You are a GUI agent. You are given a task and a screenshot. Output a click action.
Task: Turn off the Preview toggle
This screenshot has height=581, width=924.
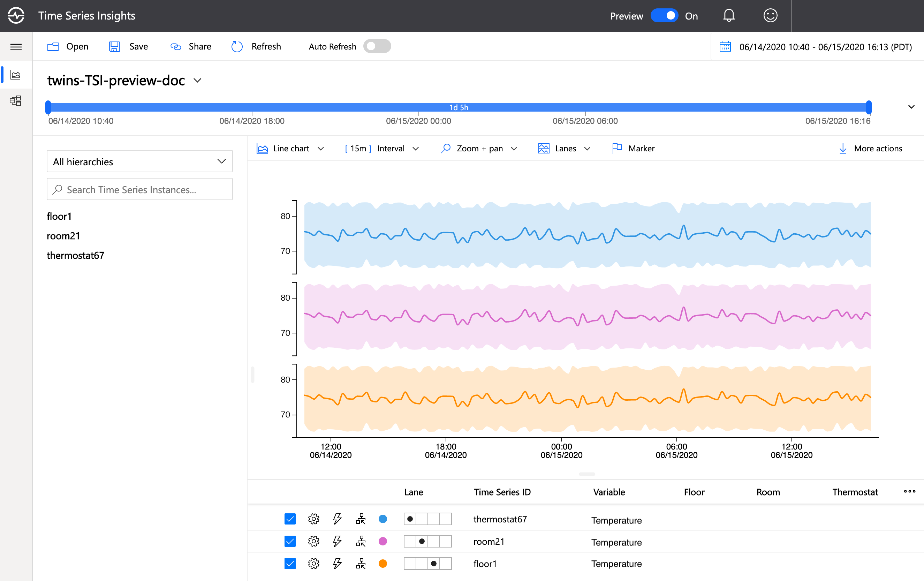[664, 16]
